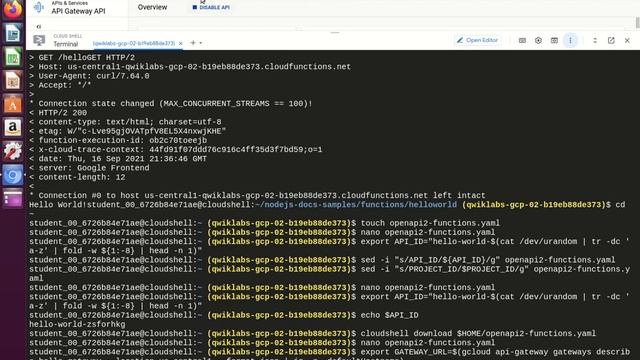Open the new-tab project dropdown arrow

pos(200,43)
